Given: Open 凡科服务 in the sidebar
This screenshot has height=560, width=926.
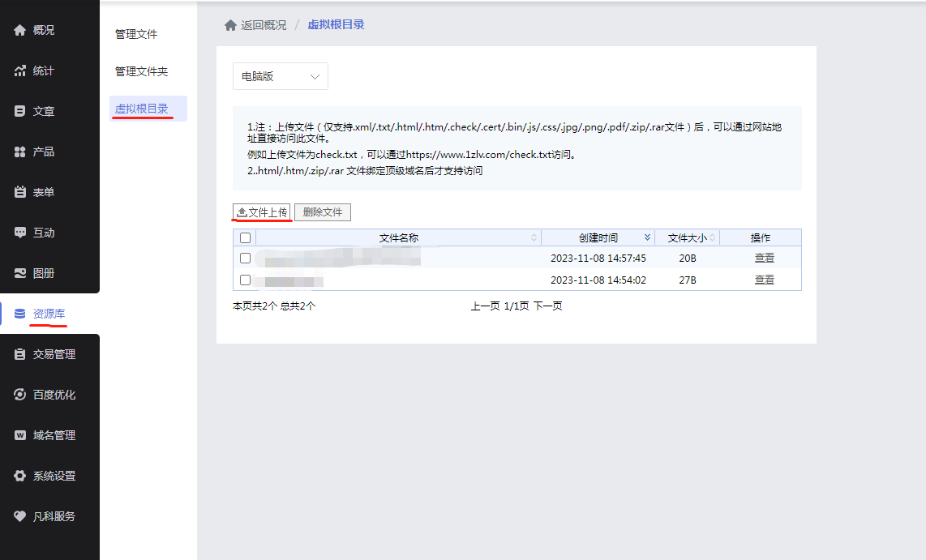Looking at the screenshot, I should 54,516.
